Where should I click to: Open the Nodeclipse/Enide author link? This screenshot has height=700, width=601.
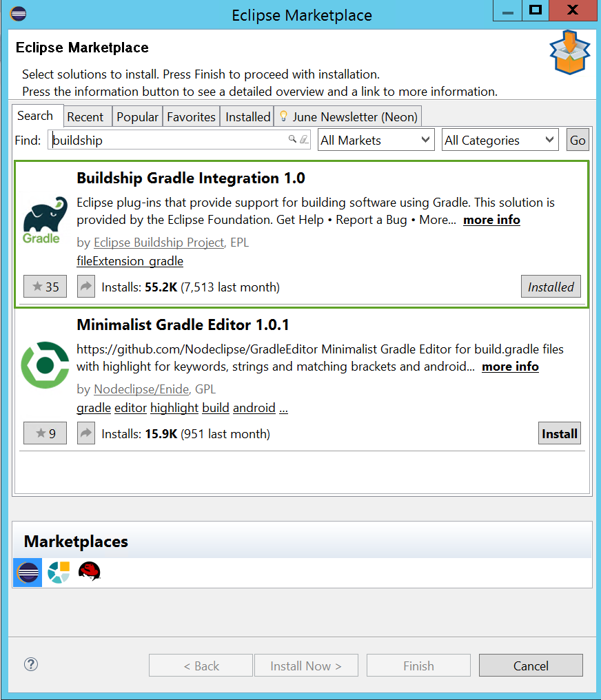141,389
